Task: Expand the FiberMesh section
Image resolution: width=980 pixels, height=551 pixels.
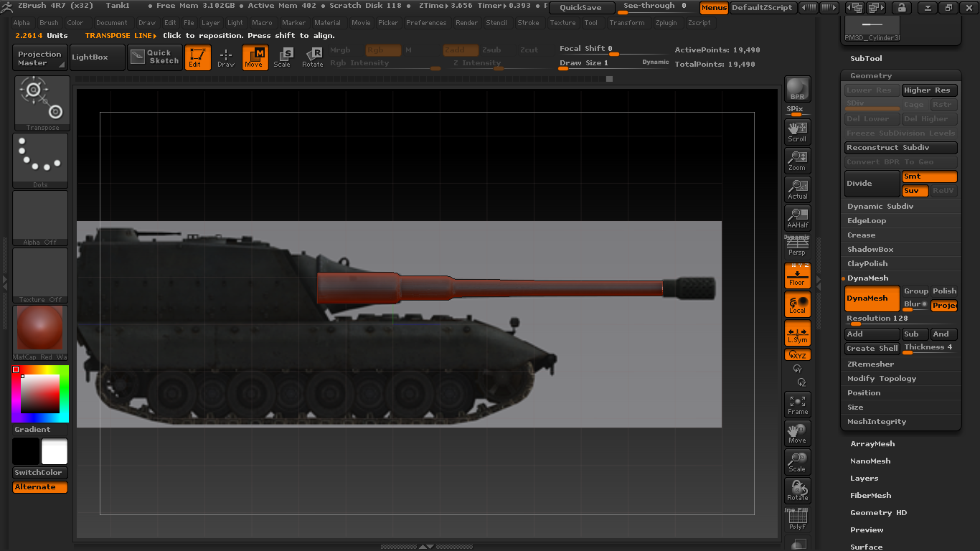Action: pyautogui.click(x=870, y=496)
